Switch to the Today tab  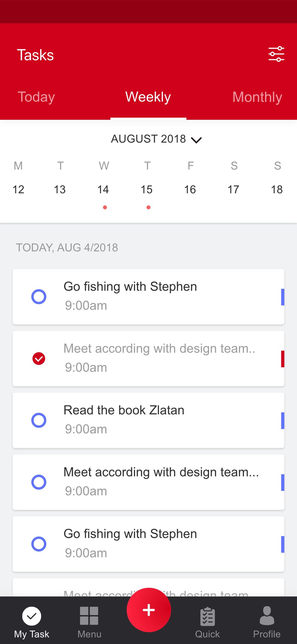[36, 97]
